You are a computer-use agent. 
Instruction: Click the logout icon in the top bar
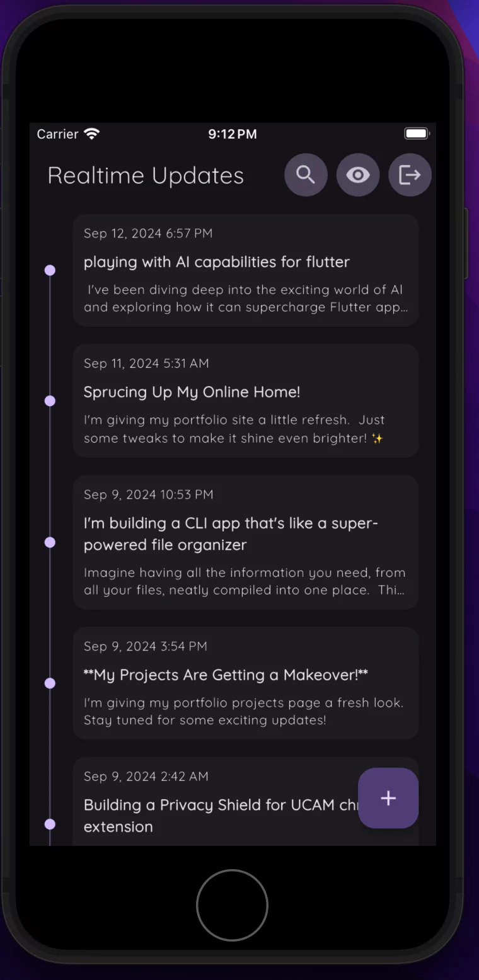(410, 174)
